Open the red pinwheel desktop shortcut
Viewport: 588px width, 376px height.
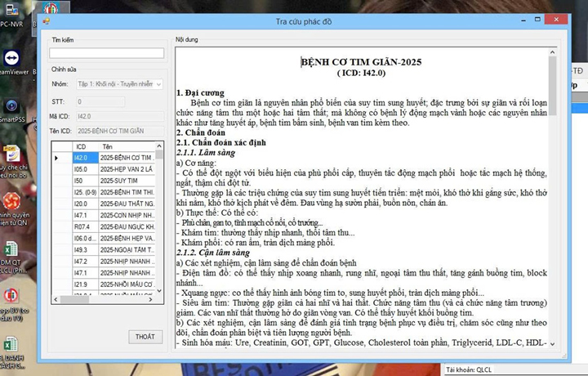(11, 200)
